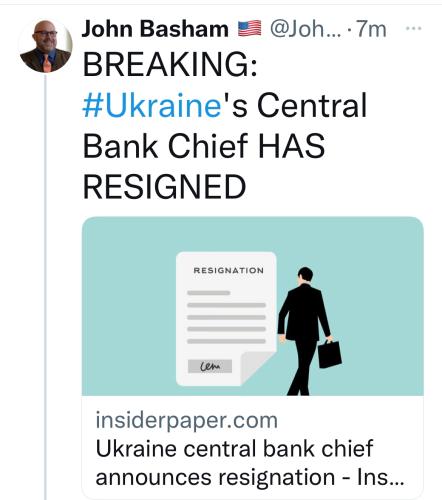Select the John Basham display name
Image resolution: width=442 pixels, height=500 pixels.
point(155,29)
